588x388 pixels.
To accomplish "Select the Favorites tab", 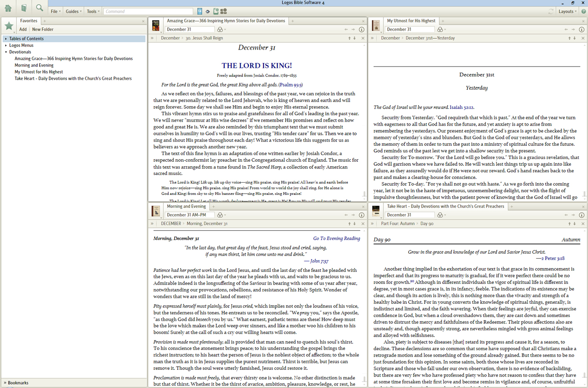I will click(x=29, y=21).
